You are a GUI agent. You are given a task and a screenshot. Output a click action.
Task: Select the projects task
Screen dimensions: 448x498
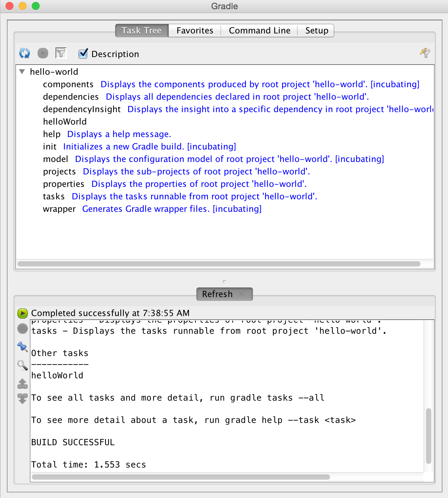(x=59, y=171)
